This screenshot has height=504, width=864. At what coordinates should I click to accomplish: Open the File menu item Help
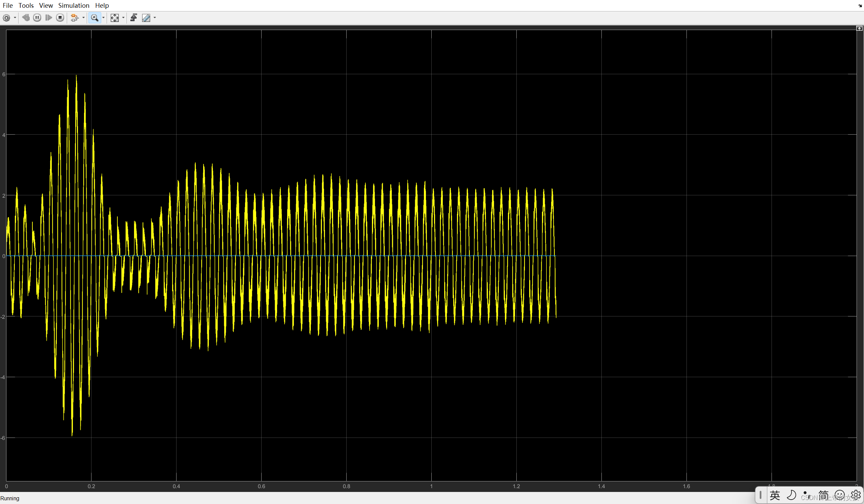pos(102,5)
